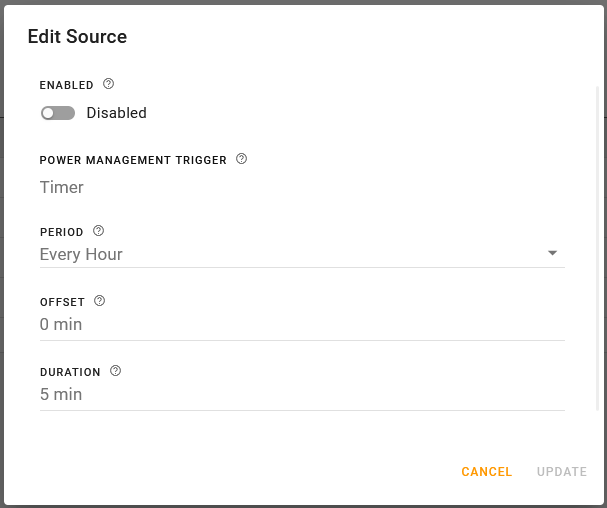The height and width of the screenshot is (508, 607).
Task: Select the Timer trigger field
Action: (62, 187)
